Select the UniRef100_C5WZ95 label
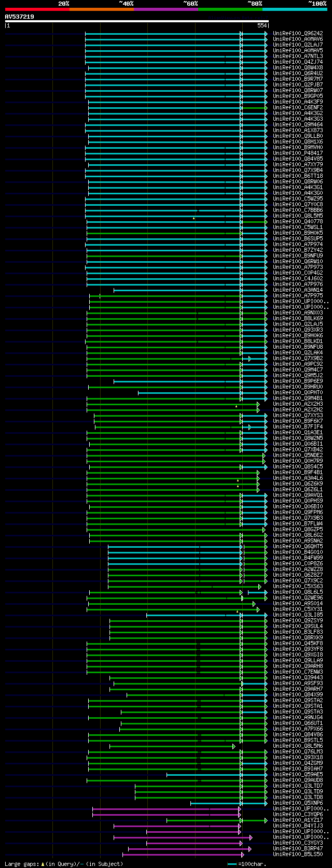The image size is (332, 868). pos(298,199)
